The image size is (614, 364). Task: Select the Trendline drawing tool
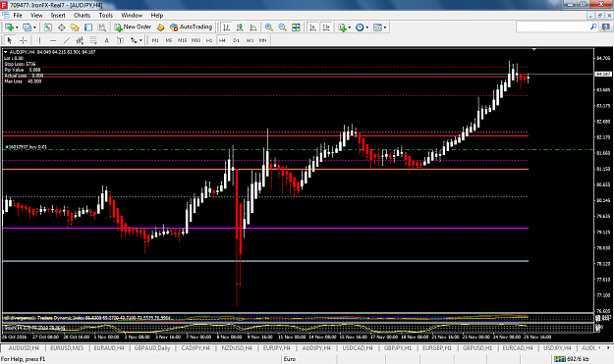point(67,40)
